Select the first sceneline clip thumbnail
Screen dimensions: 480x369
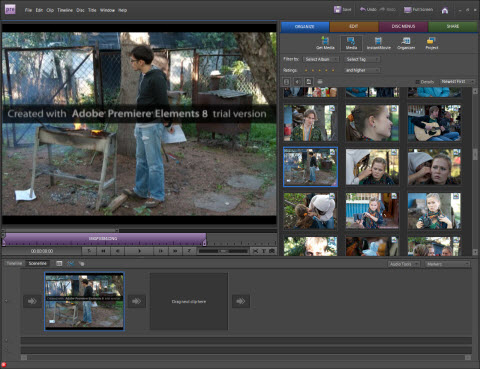84,301
